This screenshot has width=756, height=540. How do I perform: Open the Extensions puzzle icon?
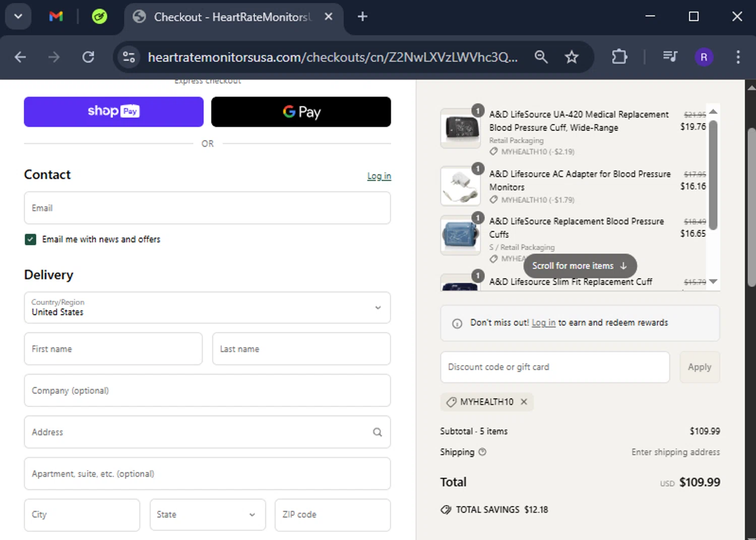click(x=619, y=57)
